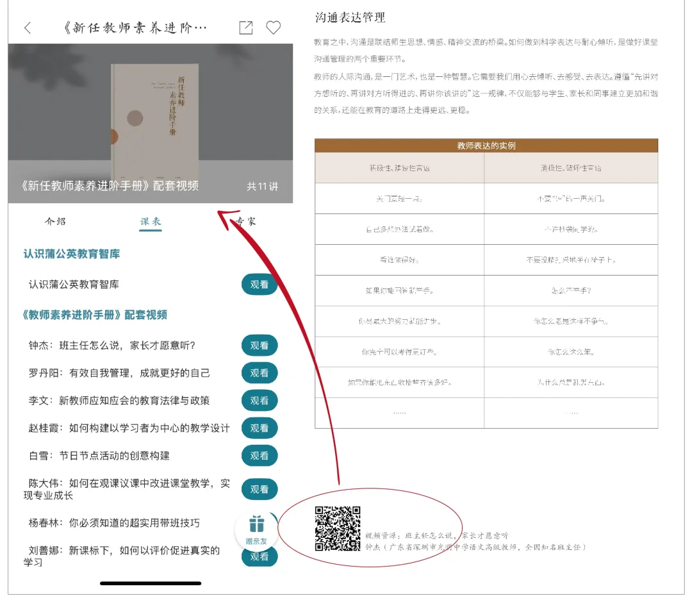The height and width of the screenshot is (616, 692).
Task: Tap 观看 for 认识蒲公英教育智库
Action: [259, 284]
